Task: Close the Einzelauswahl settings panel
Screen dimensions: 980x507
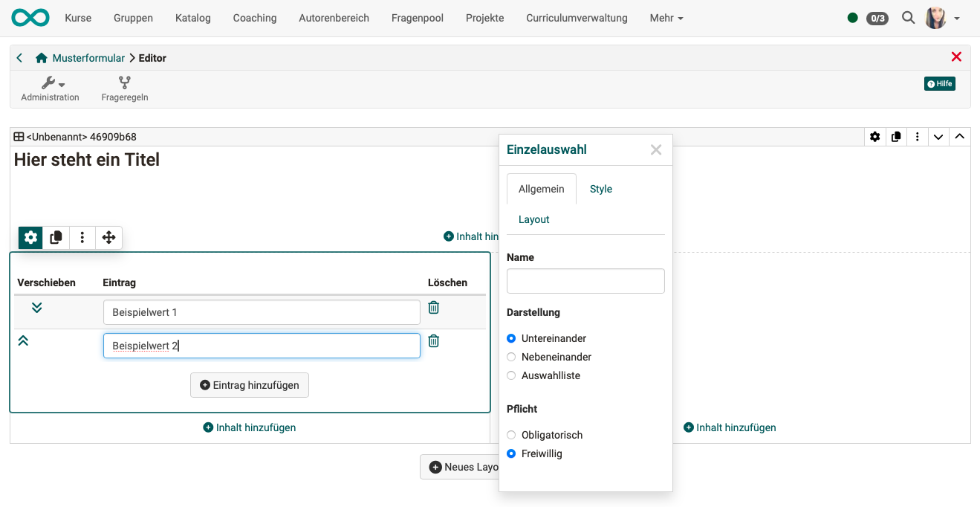Action: pos(655,149)
